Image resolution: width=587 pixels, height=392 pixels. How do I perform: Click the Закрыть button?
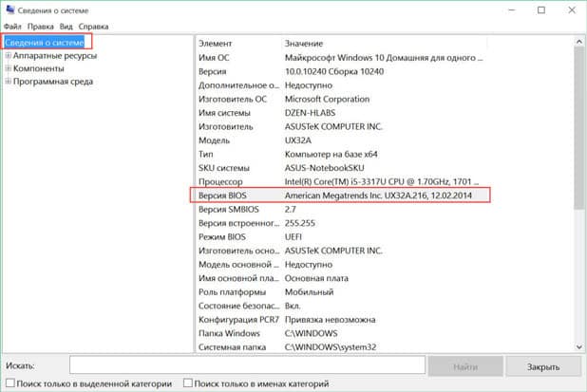click(x=543, y=365)
